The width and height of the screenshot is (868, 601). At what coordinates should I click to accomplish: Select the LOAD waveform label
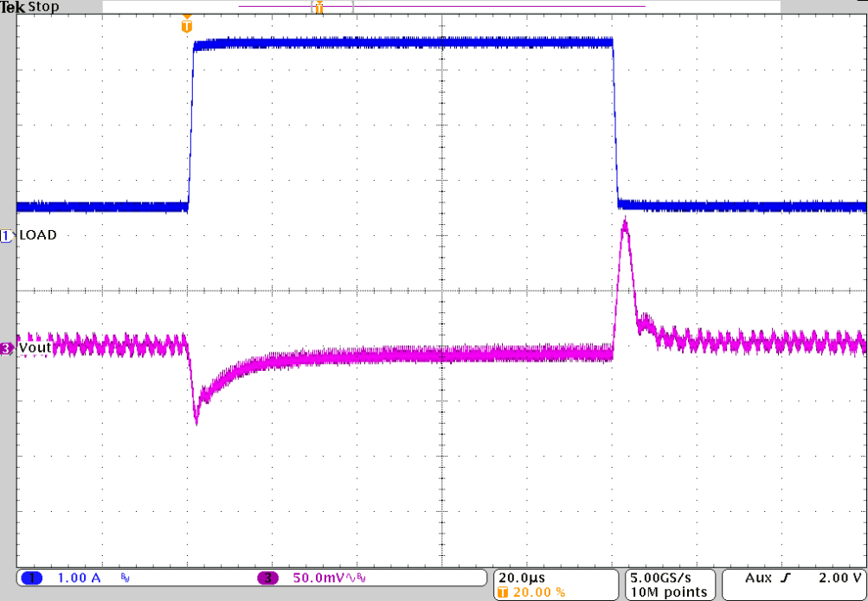click(x=39, y=234)
